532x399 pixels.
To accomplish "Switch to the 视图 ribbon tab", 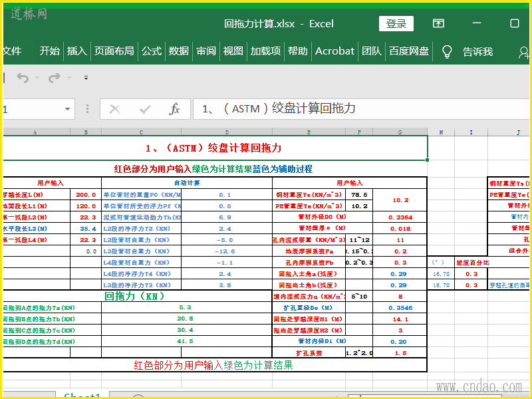I will point(233,51).
